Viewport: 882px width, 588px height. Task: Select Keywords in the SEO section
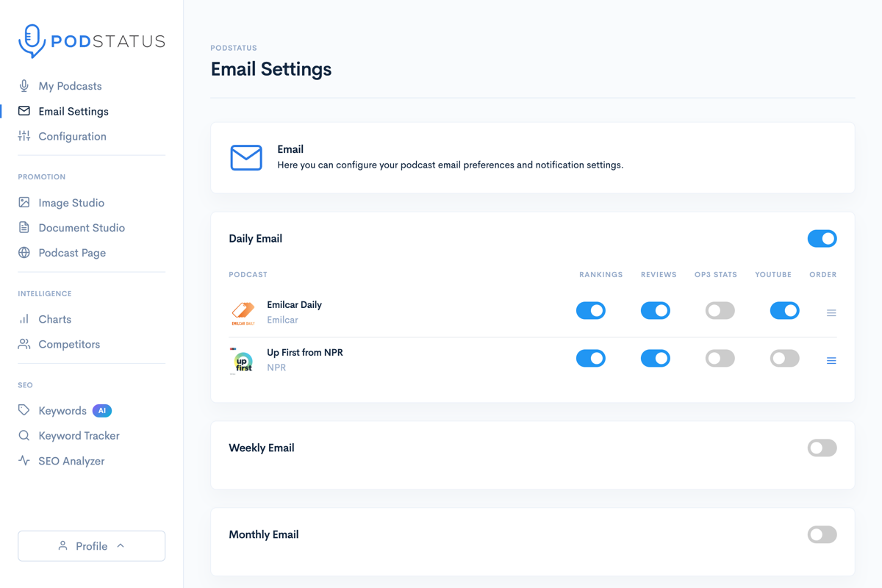tap(62, 410)
